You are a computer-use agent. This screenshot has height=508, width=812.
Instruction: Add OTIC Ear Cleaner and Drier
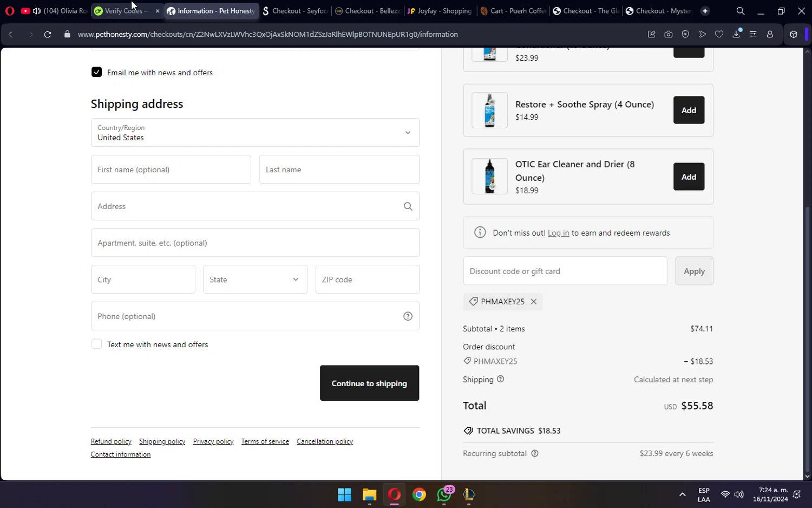[x=689, y=177]
